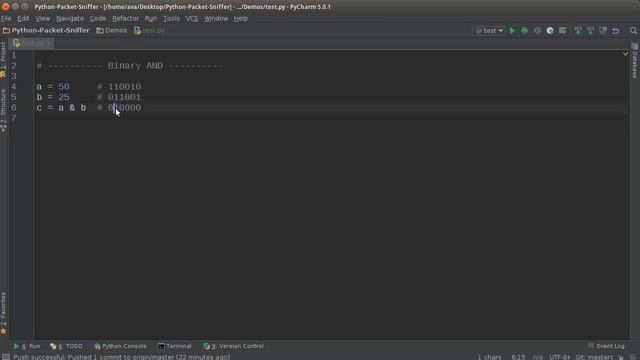This screenshot has height=360, width=640.
Task: Open the Favorites tool window side tab
Action: tap(3, 313)
